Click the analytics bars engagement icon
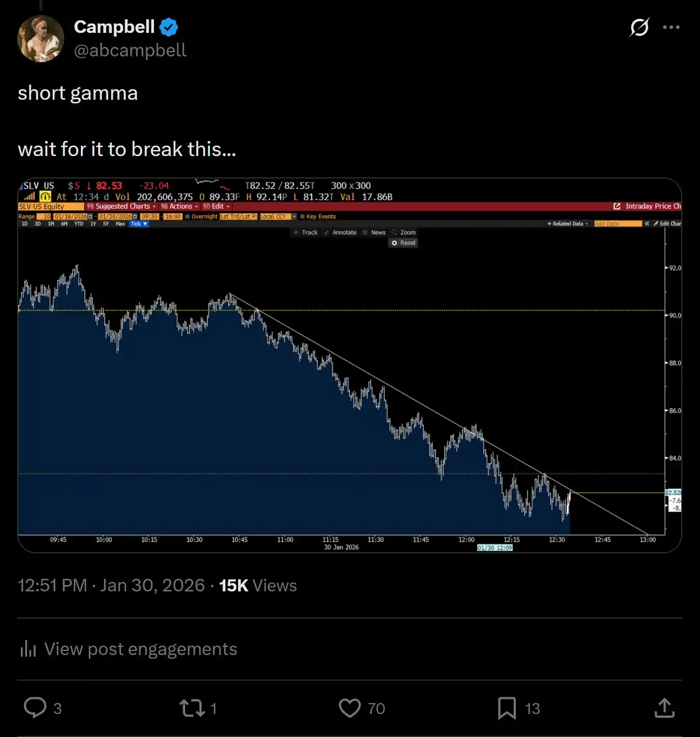The height and width of the screenshot is (737, 700). click(x=28, y=649)
